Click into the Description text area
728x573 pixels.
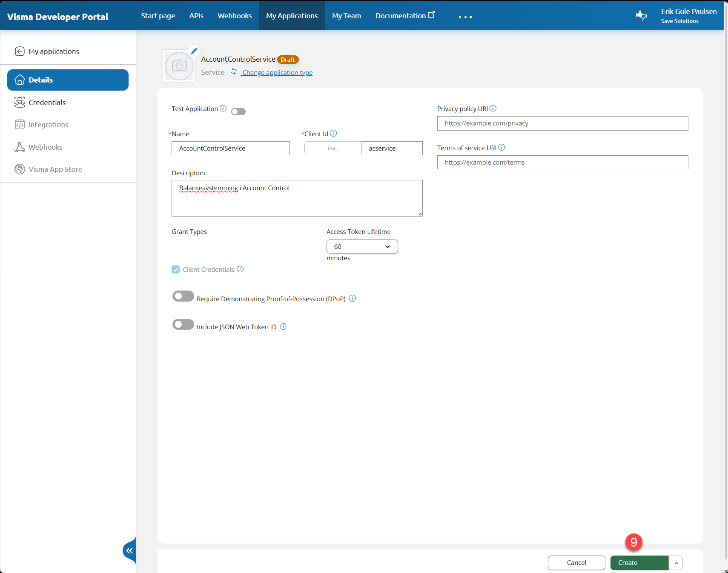297,200
